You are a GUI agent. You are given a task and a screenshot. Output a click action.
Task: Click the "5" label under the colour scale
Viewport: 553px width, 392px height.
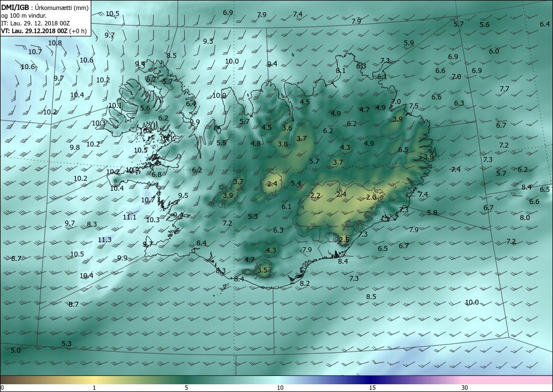186,388
